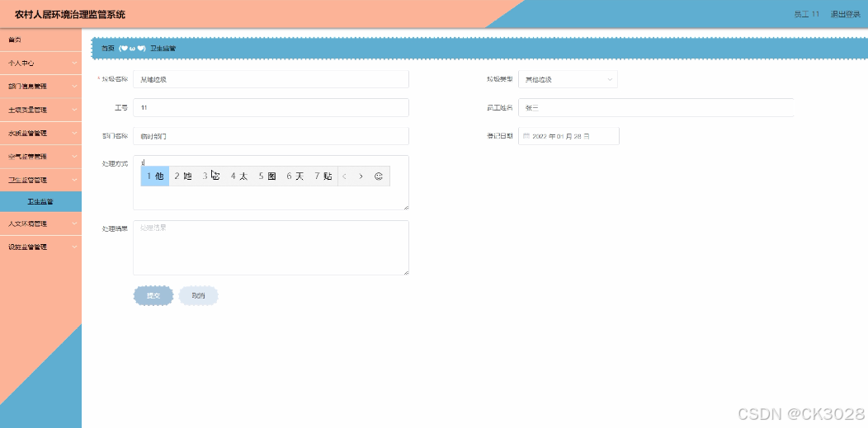Open the 登记日期 date picker field

click(x=568, y=136)
